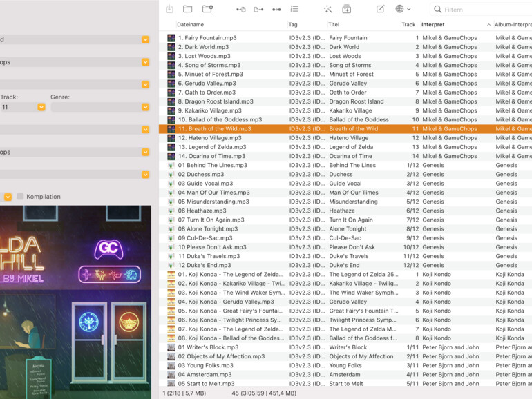Open the small dropdown left of Kompilation
This screenshot has width=532, height=399.
tap(8, 197)
